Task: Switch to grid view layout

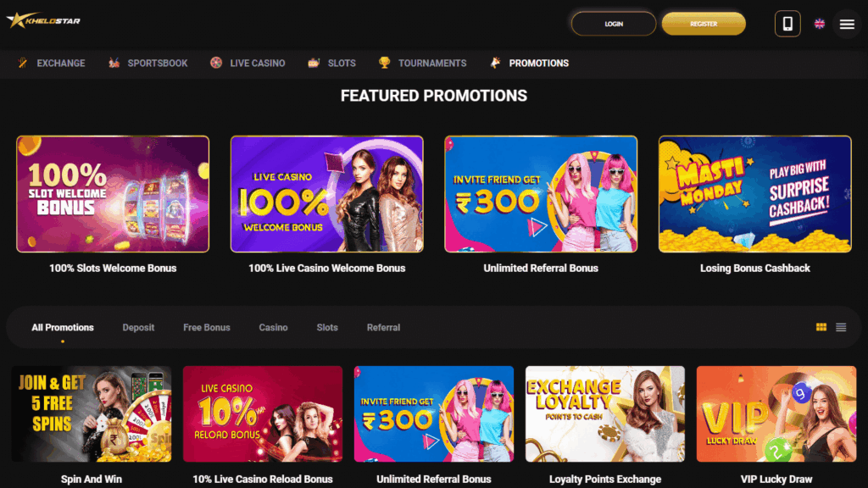Action: point(821,327)
